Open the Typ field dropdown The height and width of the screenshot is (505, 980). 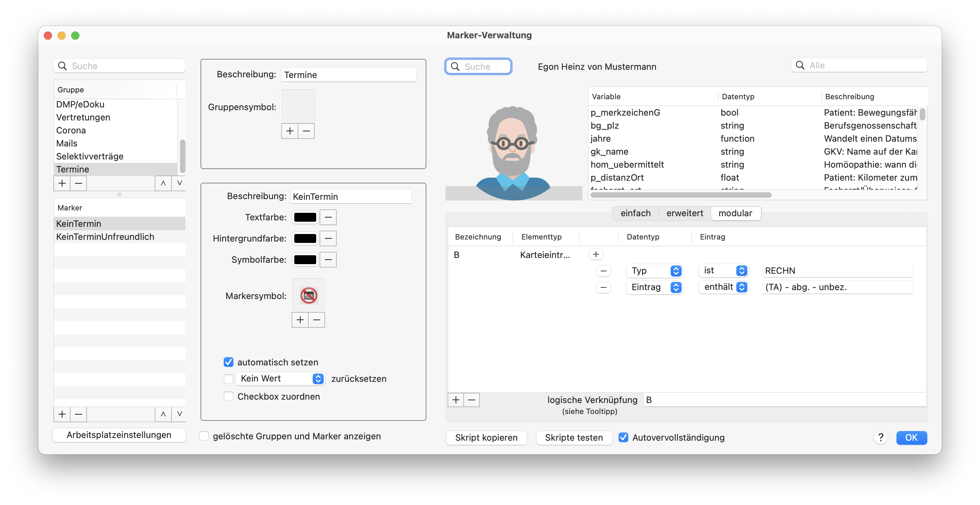[654, 271]
